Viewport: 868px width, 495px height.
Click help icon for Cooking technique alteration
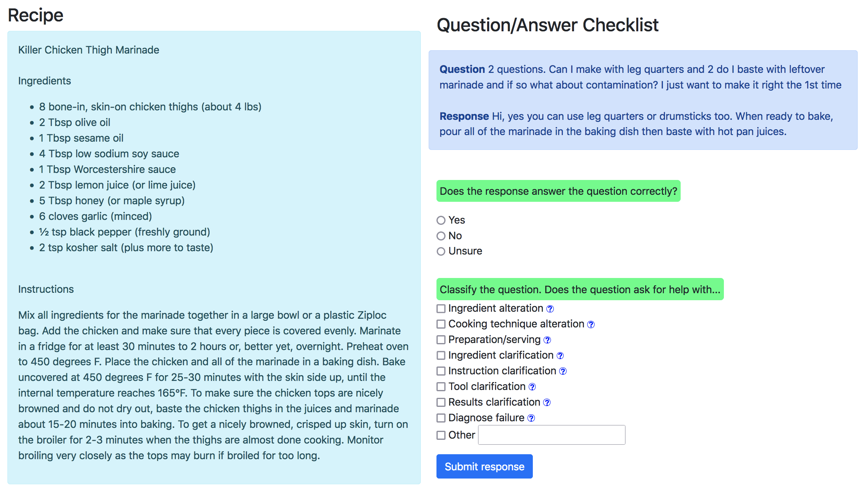(591, 325)
